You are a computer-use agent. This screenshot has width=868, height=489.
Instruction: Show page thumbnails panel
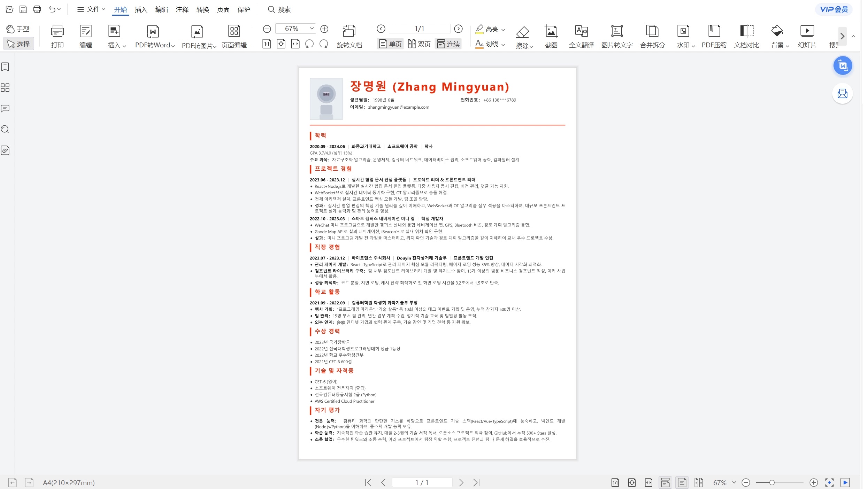pyautogui.click(x=5, y=87)
